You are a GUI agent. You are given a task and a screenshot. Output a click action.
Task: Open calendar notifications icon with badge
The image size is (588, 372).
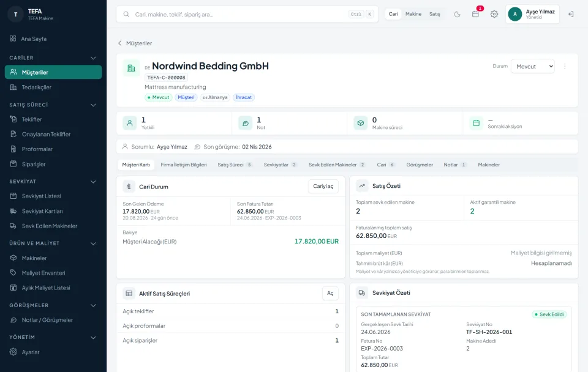click(475, 14)
